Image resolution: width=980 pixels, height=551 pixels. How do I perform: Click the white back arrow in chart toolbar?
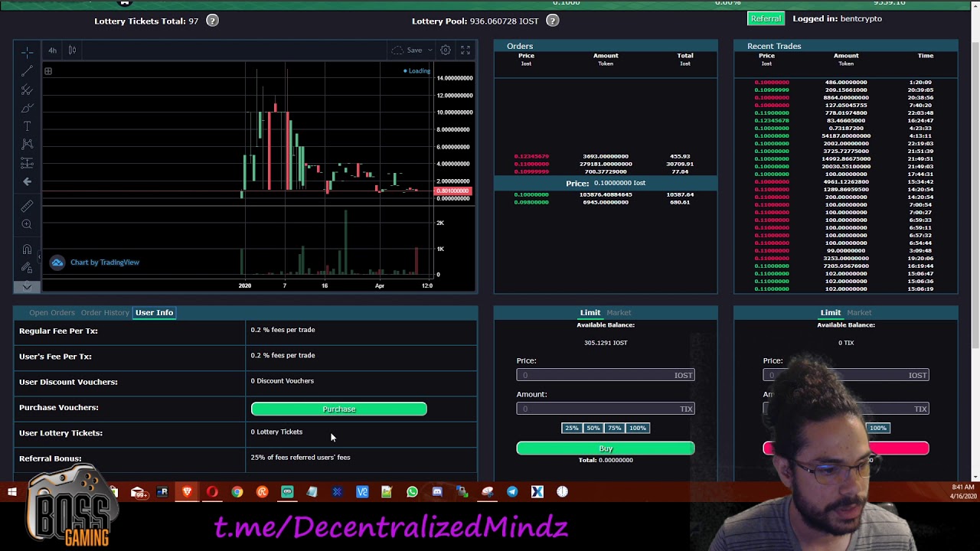27,182
